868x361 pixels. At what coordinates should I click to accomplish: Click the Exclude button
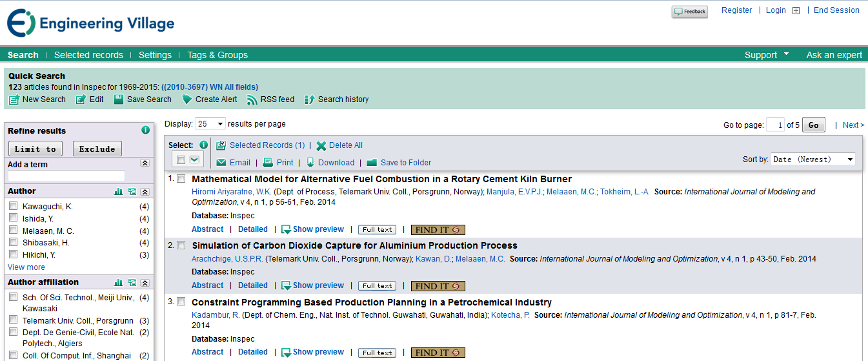(x=97, y=149)
